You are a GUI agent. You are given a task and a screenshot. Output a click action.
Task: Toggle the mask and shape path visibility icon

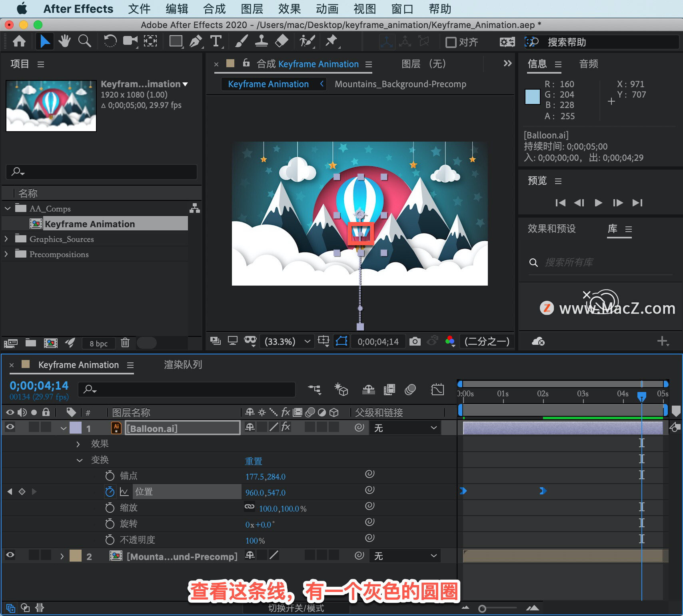(x=341, y=341)
